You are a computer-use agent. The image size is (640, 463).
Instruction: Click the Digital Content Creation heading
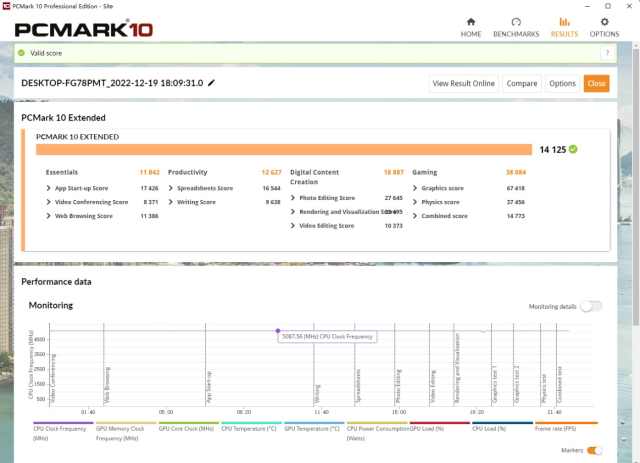click(314, 177)
